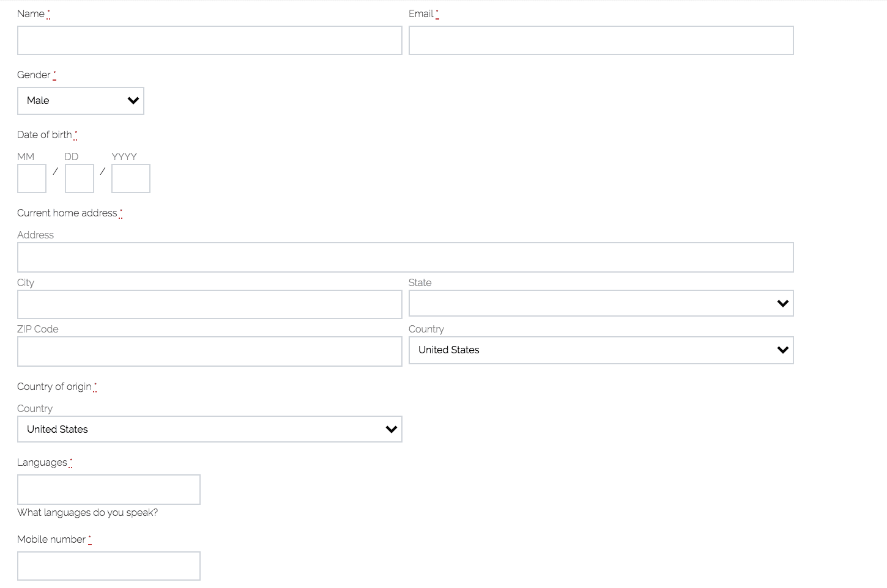Click the Languages input field
Viewport: 887px width, 588px height.
click(109, 490)
